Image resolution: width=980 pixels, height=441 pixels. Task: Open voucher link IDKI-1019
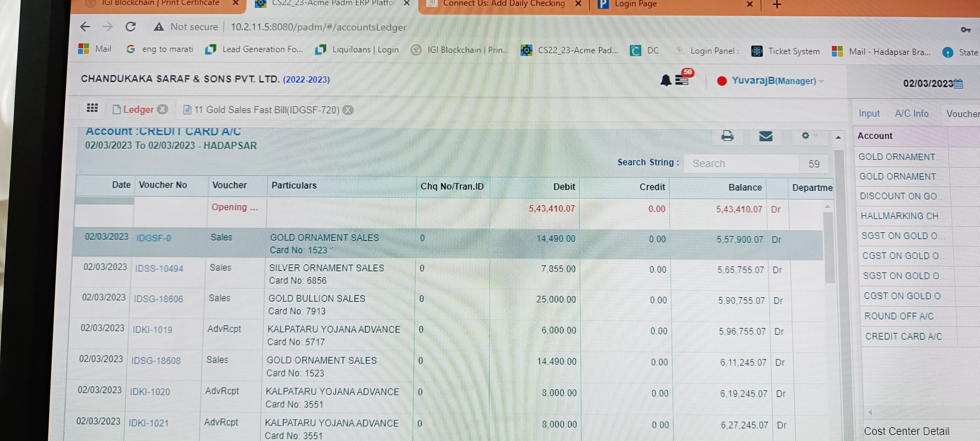pos(152,330)
